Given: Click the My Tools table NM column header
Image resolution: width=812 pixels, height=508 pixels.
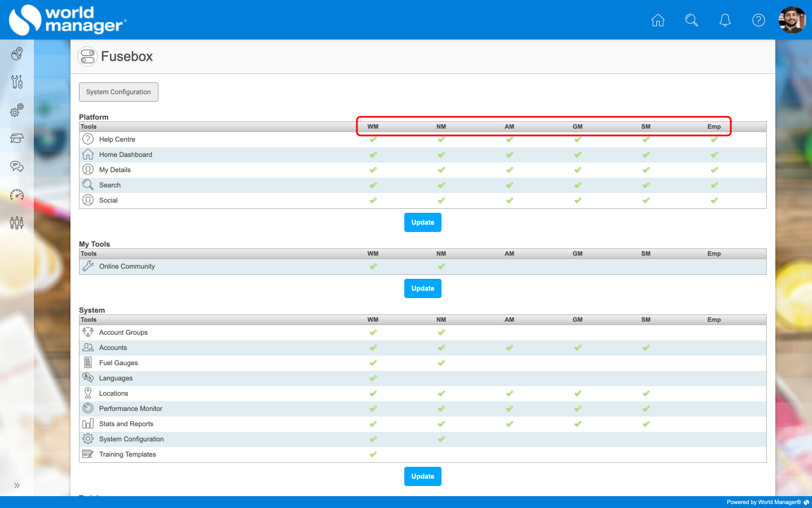Looking at the screenshot, I should click(x=442, y=253).
